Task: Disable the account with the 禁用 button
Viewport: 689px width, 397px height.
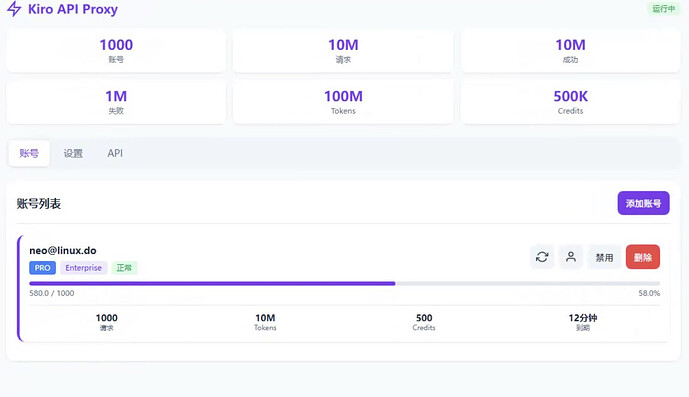Action: pyautogui.click(x=604, y=257)
